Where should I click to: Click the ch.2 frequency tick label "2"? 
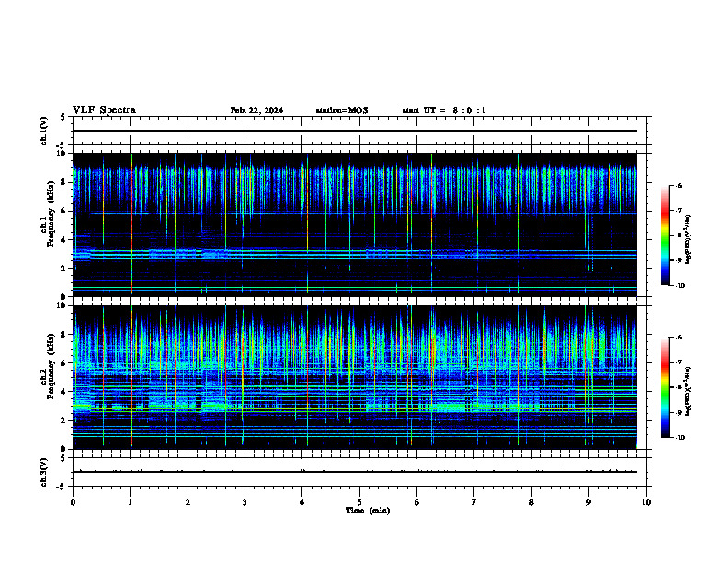pos(64,420)
